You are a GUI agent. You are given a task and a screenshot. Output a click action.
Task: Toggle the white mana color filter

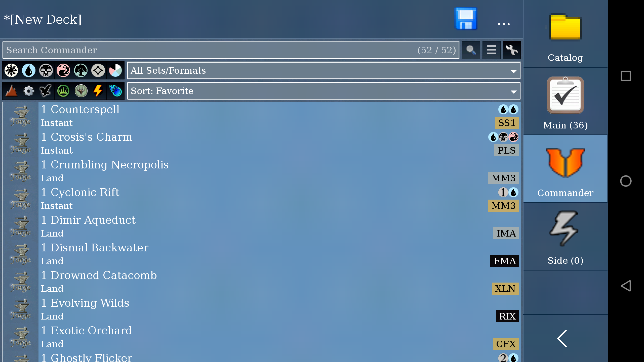[11, 70]
